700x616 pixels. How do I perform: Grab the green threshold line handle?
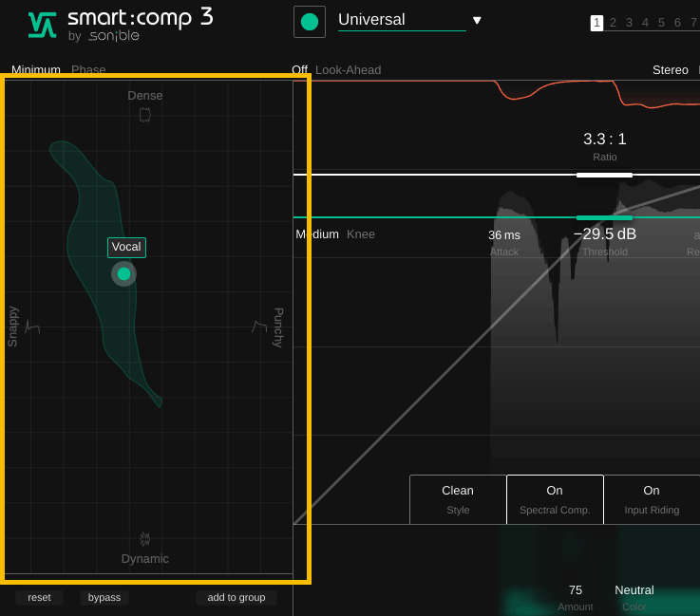click(604, 217)
